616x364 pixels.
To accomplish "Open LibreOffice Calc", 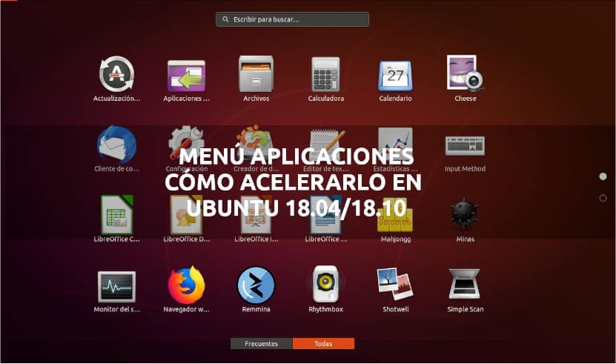I will point(116,215).
